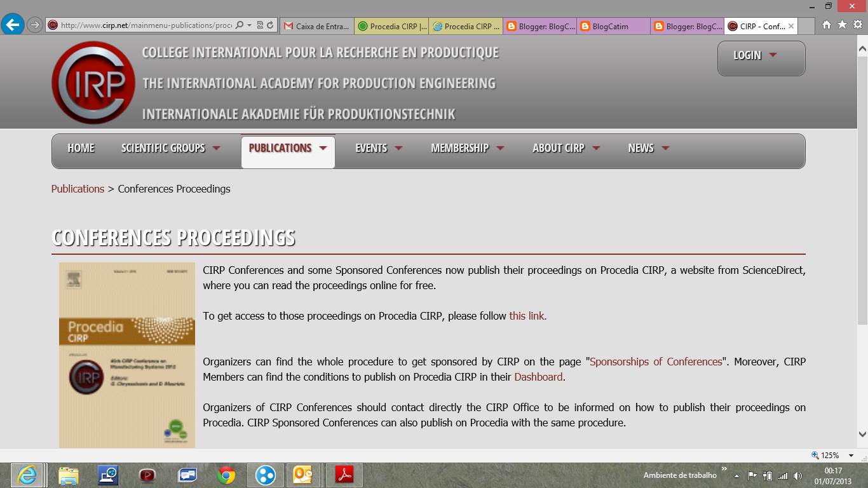Screen dimensions: 868x488
Task: Switch to the yellow Procedia CIRP tab
Action: coord(466,26)
